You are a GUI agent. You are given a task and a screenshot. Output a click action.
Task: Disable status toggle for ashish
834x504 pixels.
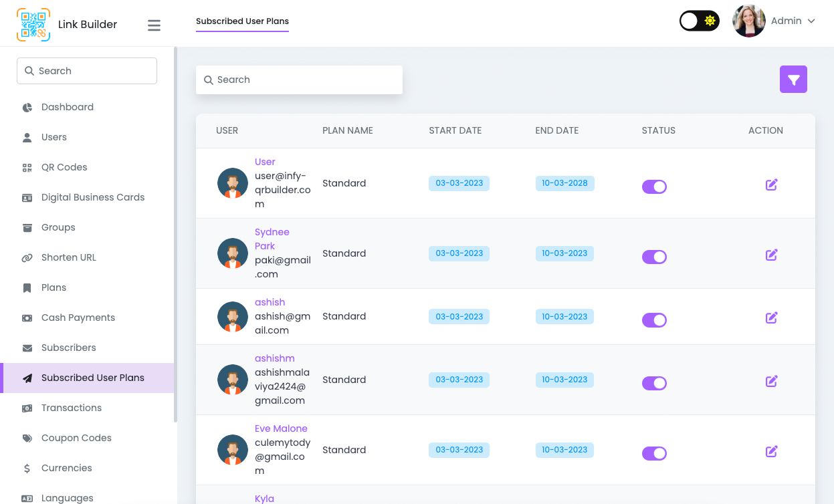pos(654,320)
